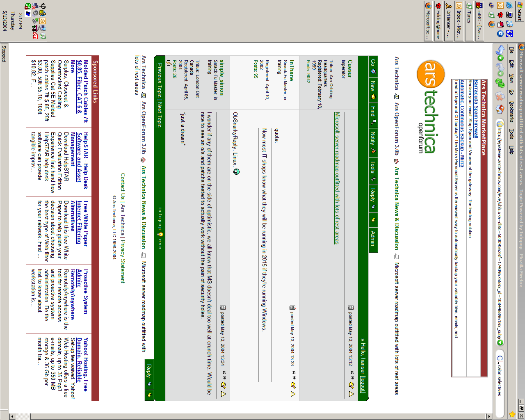
Task: Click lightning-bolt icon beside forum Reply
Action: click(373, 220)
